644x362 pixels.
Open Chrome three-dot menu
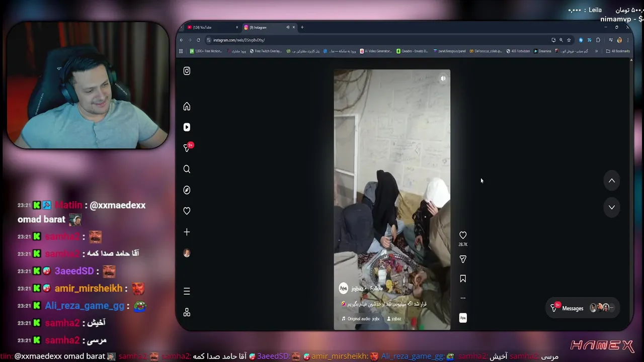tap(627, 40)
